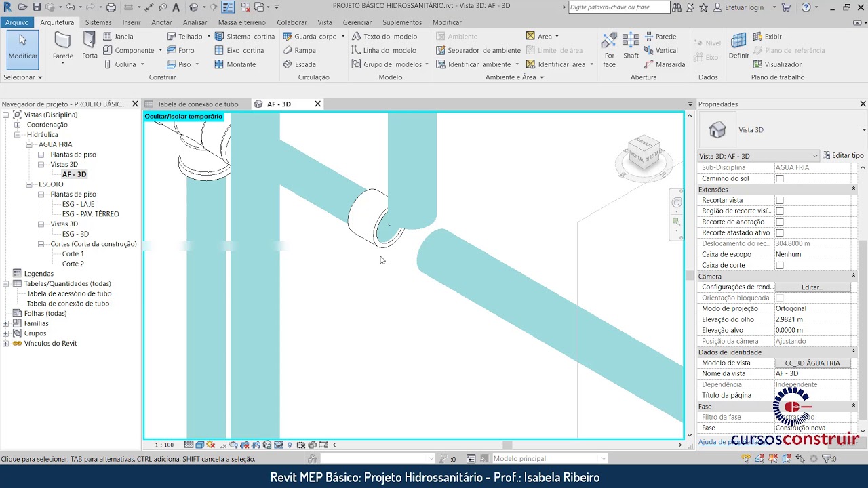The width and height of the screenshot is (868, 488).
Task: Open the Vista ribbon tab
Action: tap(325, 22)
